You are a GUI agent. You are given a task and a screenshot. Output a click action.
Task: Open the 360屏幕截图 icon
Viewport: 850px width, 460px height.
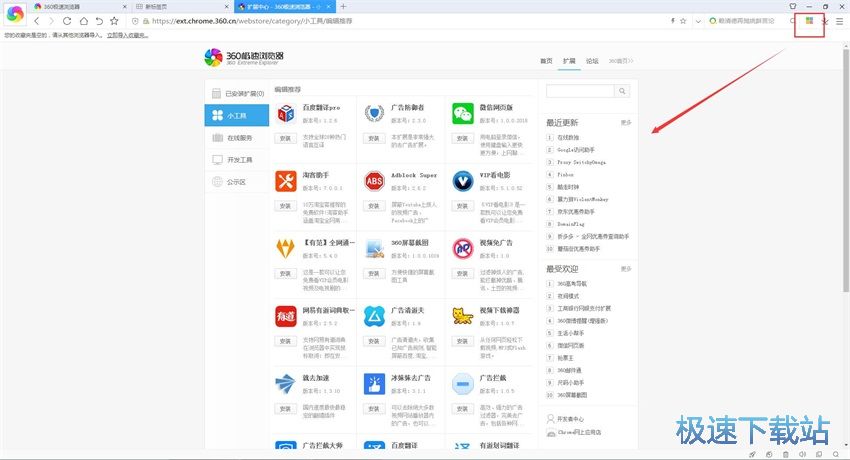tap(374, 249)
